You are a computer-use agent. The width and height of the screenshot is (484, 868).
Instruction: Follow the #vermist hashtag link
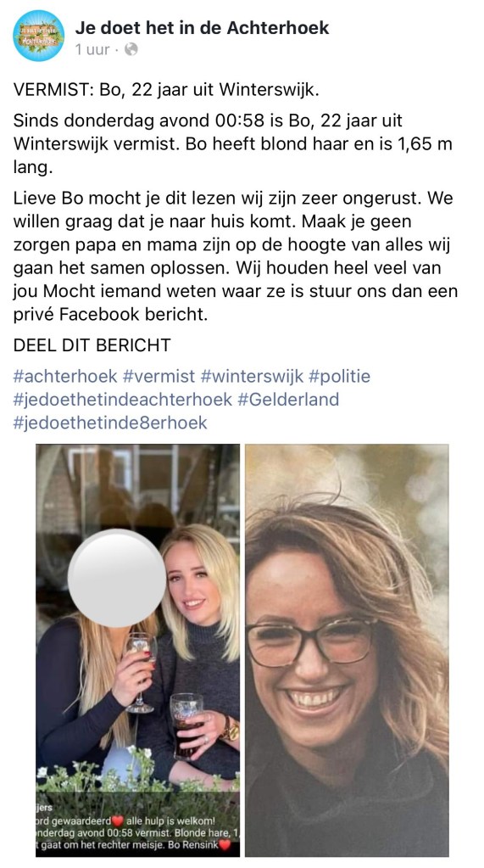159,377
